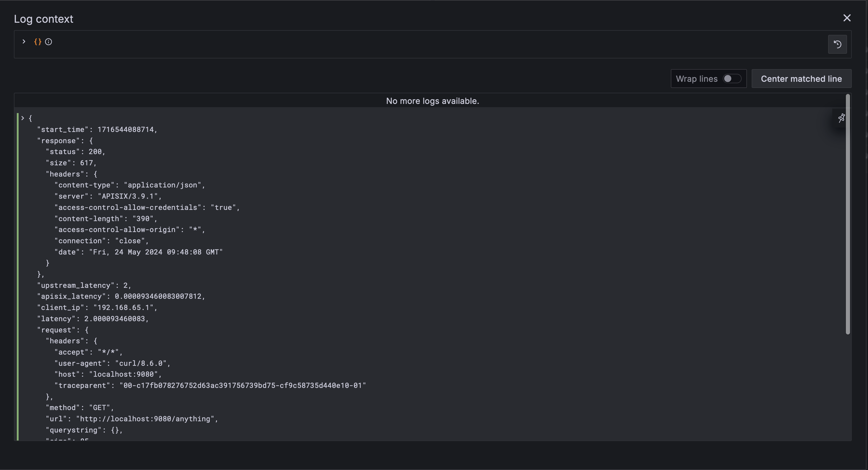The image size is (868, 470).
Task: Click the start_time 1716544088714 log line
Action: pos(97,129)
